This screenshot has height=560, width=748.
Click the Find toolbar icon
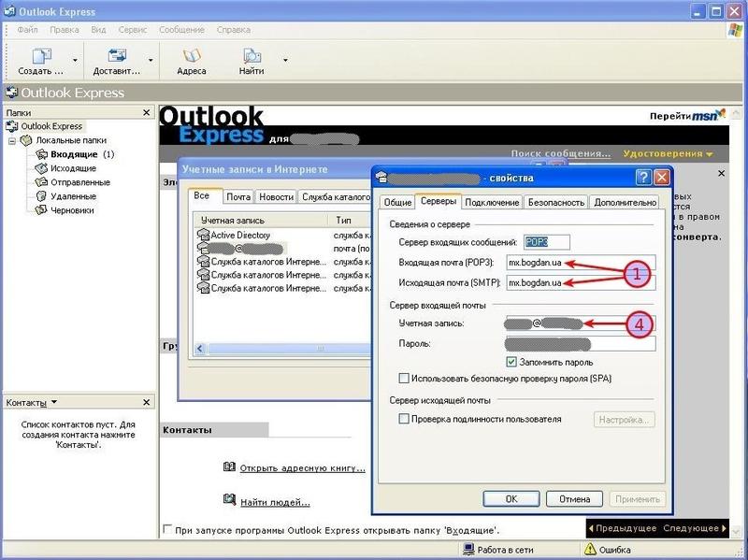[252, 56]
